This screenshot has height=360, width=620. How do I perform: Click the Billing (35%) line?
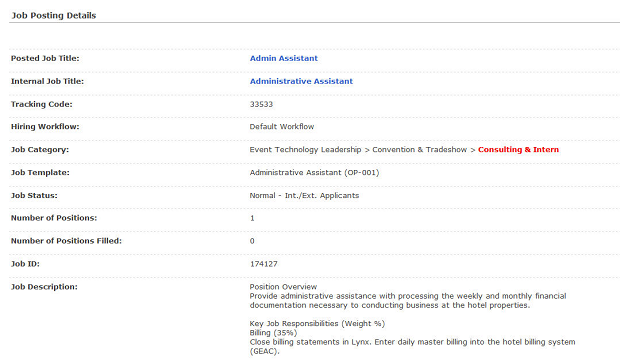273,333
